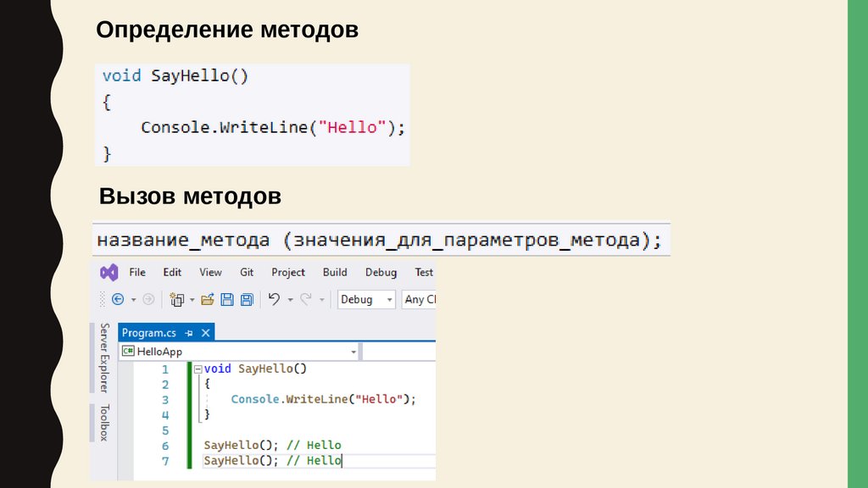868x488 pixels.
Task: Click the SayHello(); call on line 7
Action: [241, 460]
